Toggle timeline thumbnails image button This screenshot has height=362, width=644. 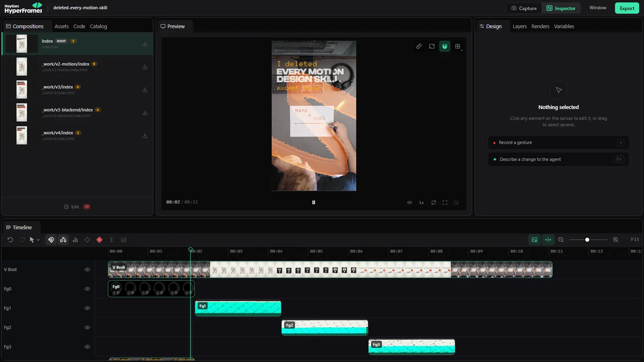point(535,240)
